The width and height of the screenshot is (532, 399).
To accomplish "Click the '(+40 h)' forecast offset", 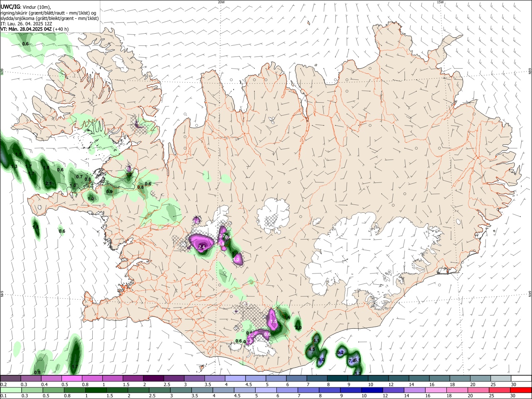I will pyautogui.click(x=61, y=29).
